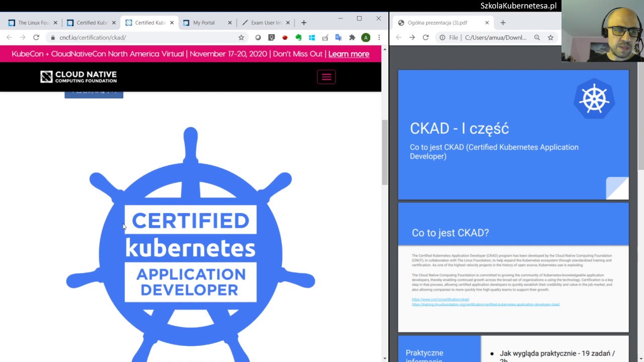This screenshot has height=362, width=644.
Task: Close the 'My Portal' tab
Action: click(x=230, y=23)
